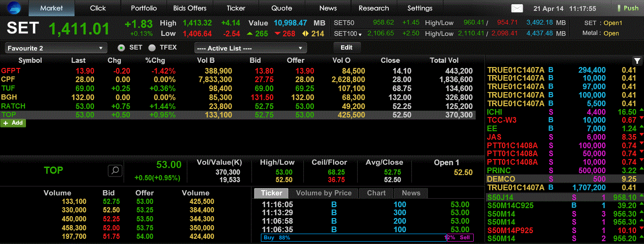Click the blue application logo icon
This screenshot has height=244, width=644.
14,8
